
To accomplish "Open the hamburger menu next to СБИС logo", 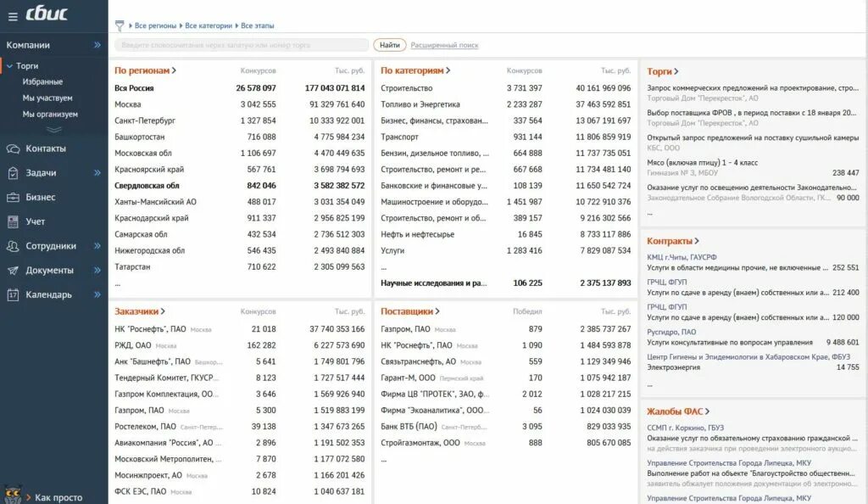I will coord(13,17).
